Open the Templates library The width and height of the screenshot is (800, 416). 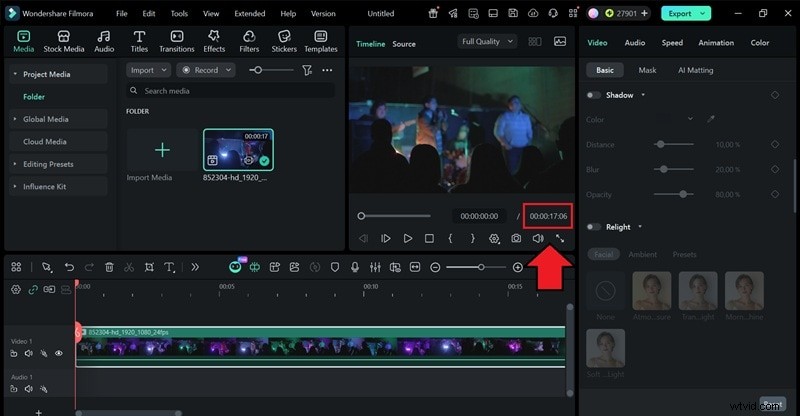point(321,41)
